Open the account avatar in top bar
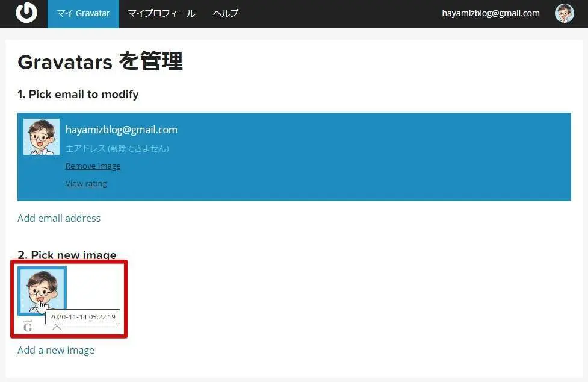Image resolution: width=588 pixels, height=382 pixels. (x=564, y=13)
